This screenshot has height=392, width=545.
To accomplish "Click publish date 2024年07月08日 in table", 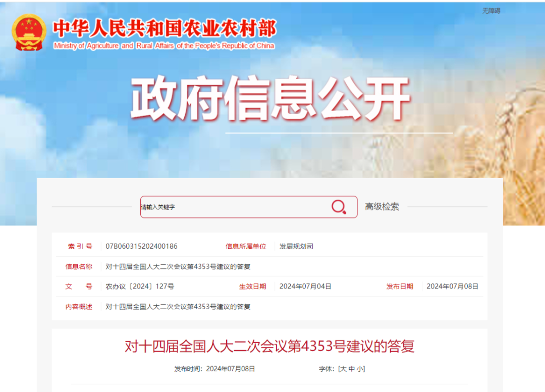I will pos(452,287).
